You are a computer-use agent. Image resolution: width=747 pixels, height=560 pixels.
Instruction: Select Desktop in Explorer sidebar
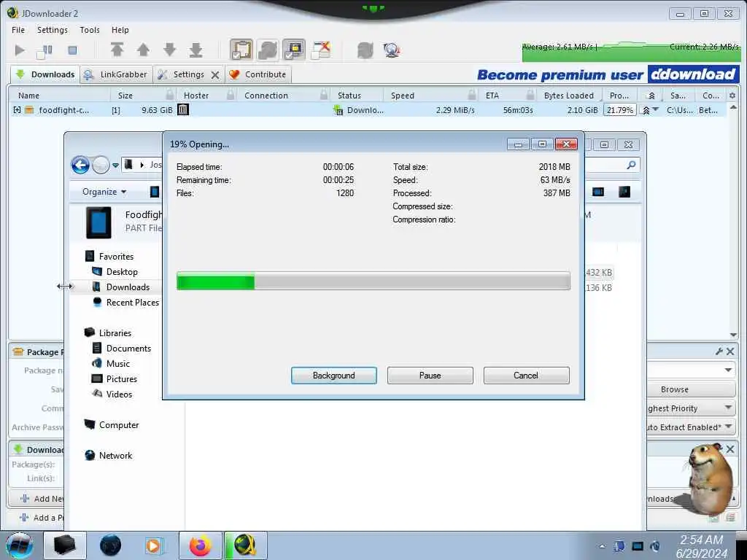pyautogui.click(x=122, y=271)
